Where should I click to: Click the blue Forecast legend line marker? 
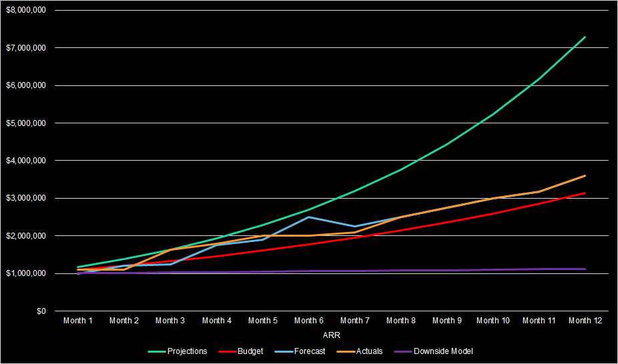[x=284, y=351]
